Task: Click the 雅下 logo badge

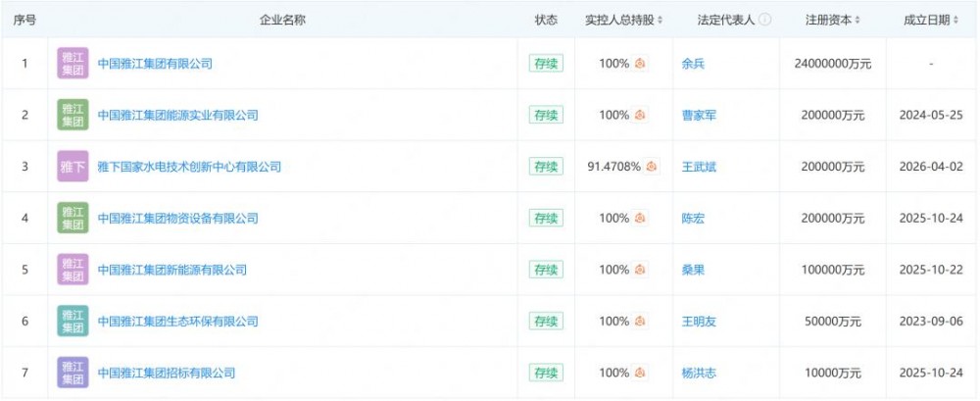Action: [73, 167]
